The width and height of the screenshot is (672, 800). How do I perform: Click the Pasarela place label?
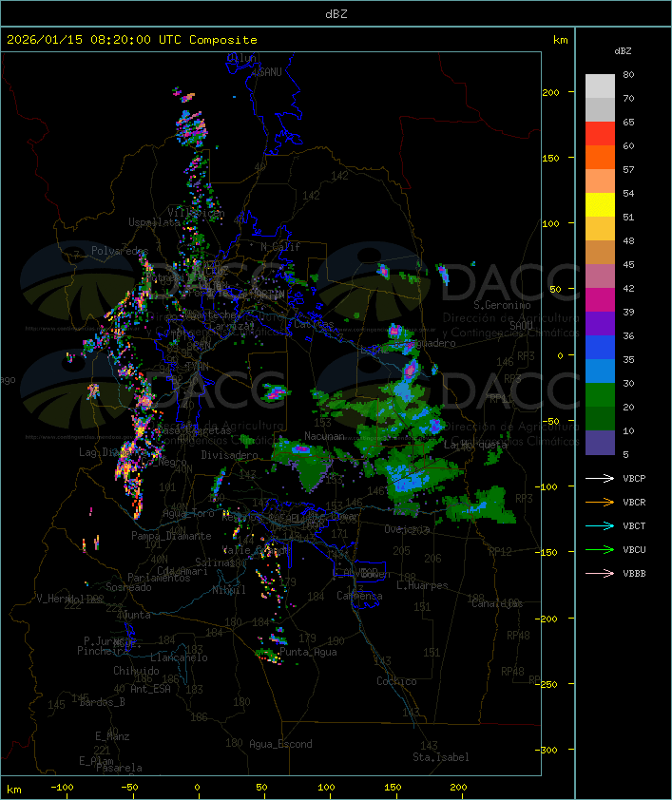[x=119, y=768]
